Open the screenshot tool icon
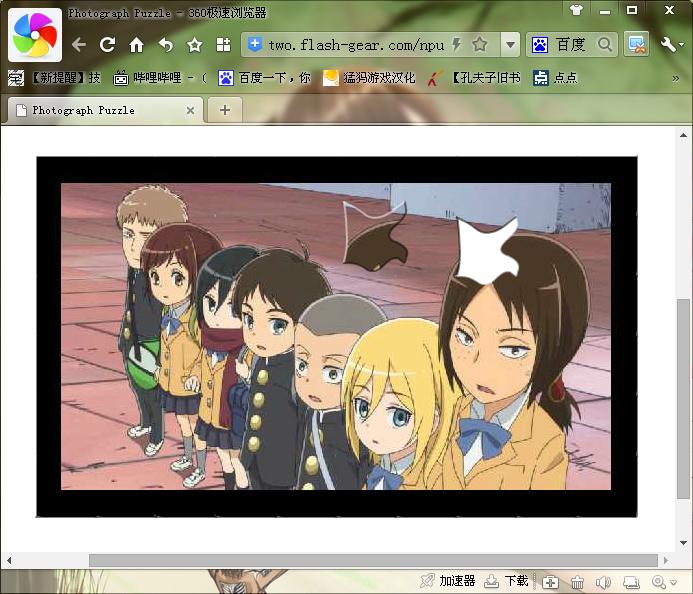The image size is (693, 594). [x=636, y=44]
